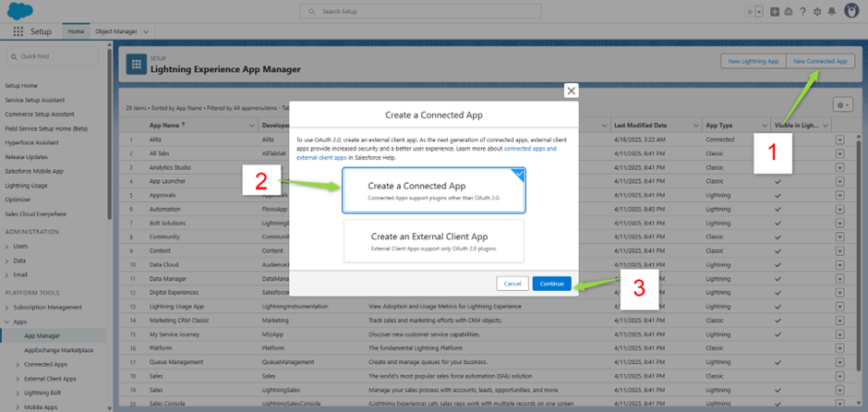Screen dimensions: 868x412
Task: Click the New Connected App button
Action: point(820,61)
